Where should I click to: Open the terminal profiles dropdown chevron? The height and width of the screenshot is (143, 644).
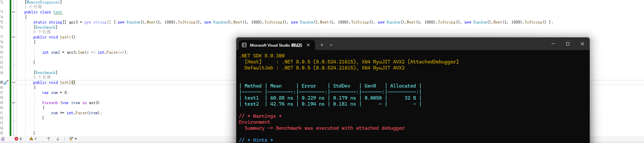331,45
